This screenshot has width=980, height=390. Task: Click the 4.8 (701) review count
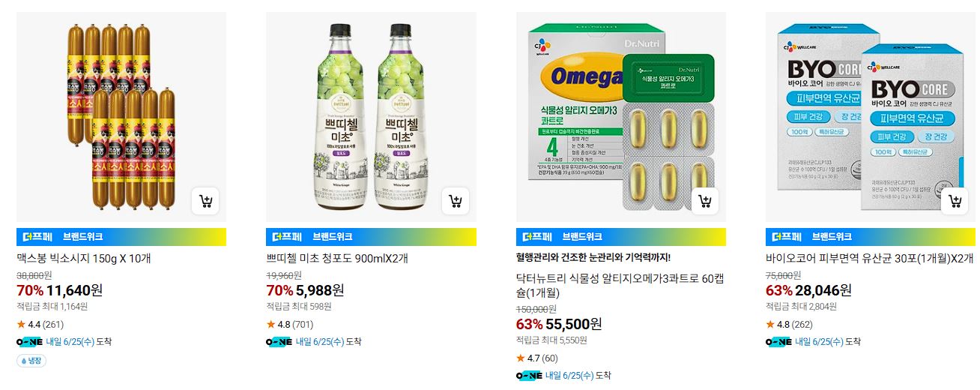tap(302, 324)
